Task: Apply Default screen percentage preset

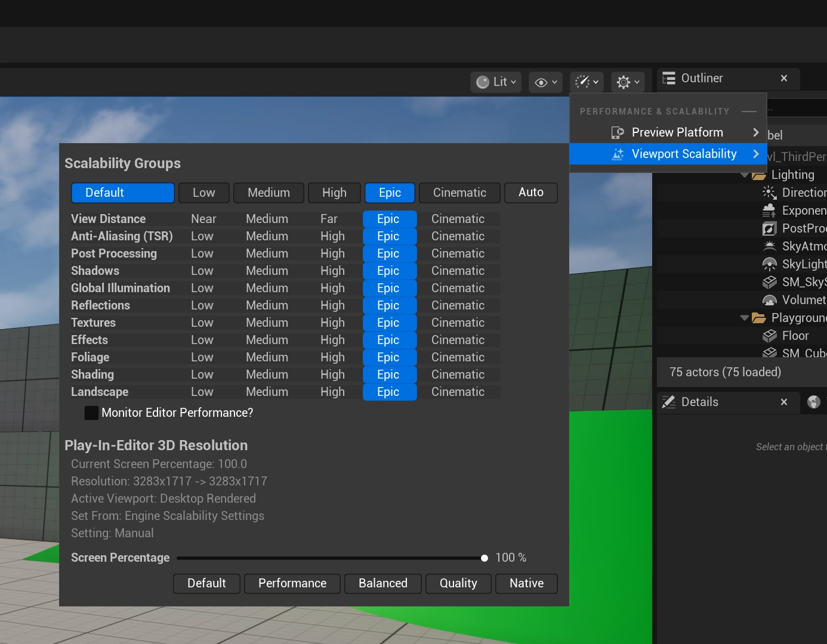Action: (206, 584)
